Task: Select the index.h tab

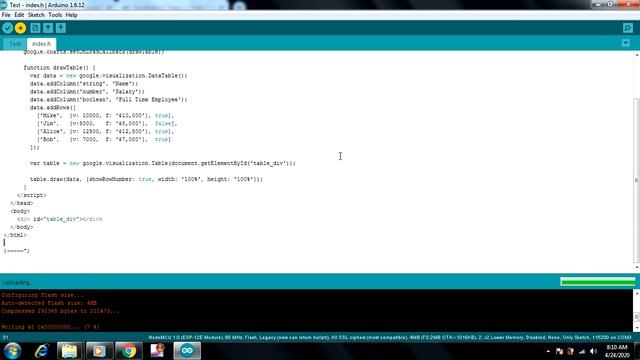Action: point(42,44)
